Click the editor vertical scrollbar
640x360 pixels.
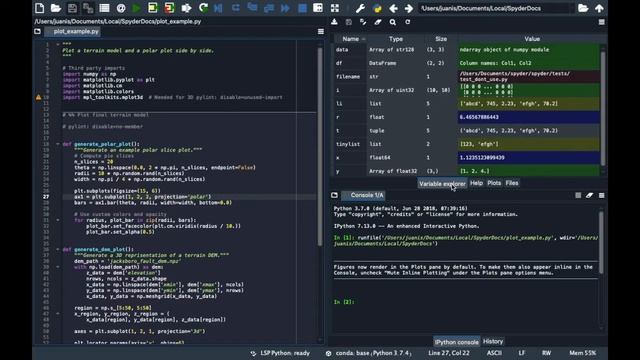[320, 147]
